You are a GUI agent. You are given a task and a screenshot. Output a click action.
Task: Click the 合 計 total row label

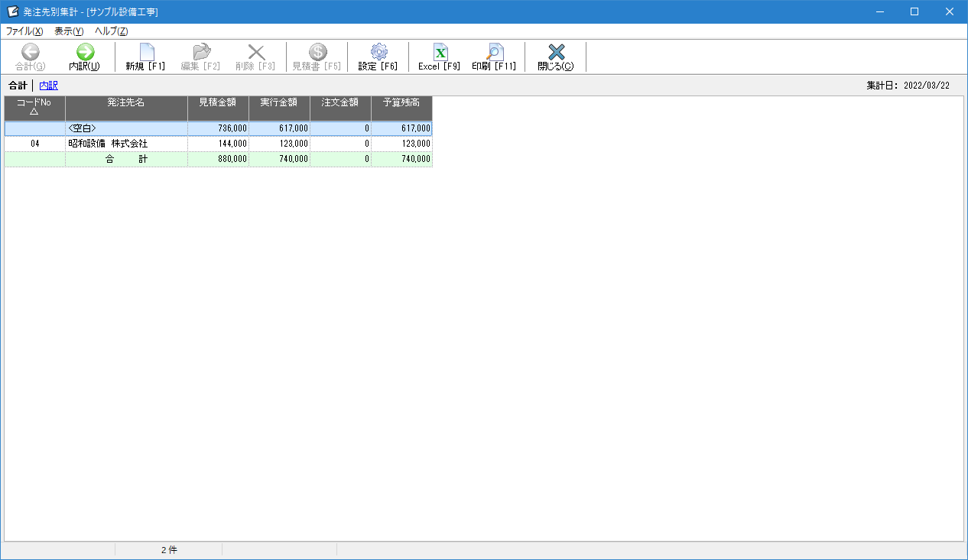click(127, 159)
